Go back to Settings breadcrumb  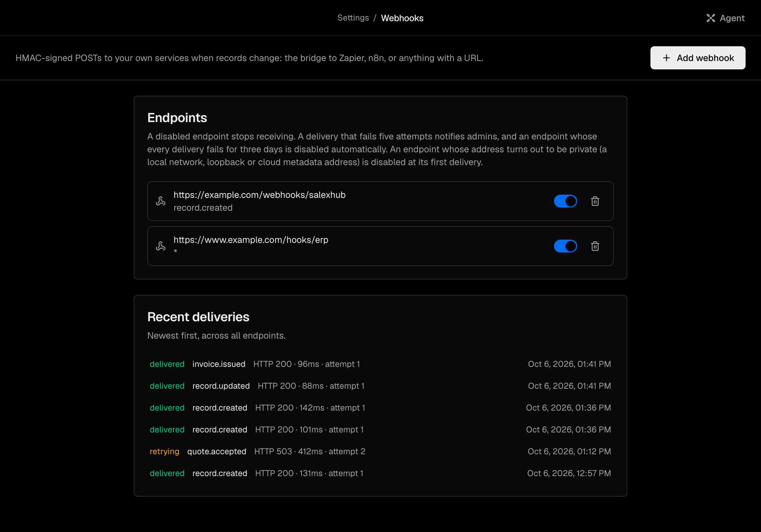tap(353, 18)
